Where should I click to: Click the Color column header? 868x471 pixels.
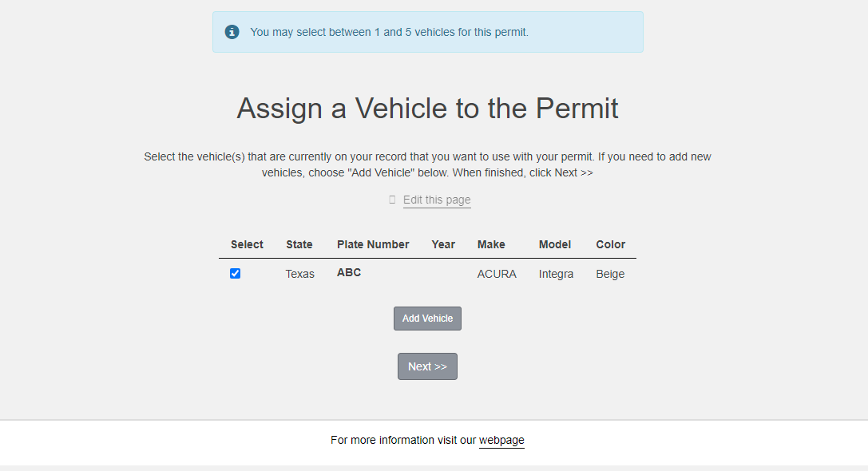611,244
